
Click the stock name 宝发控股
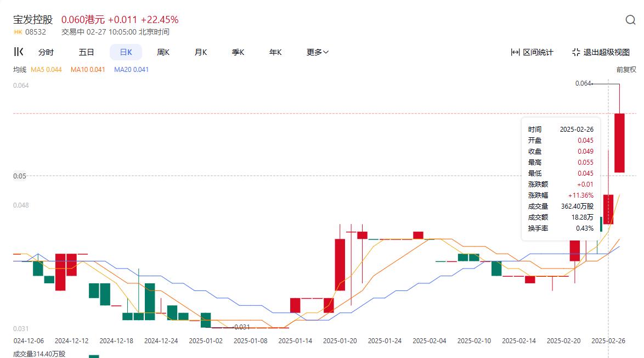33,19
